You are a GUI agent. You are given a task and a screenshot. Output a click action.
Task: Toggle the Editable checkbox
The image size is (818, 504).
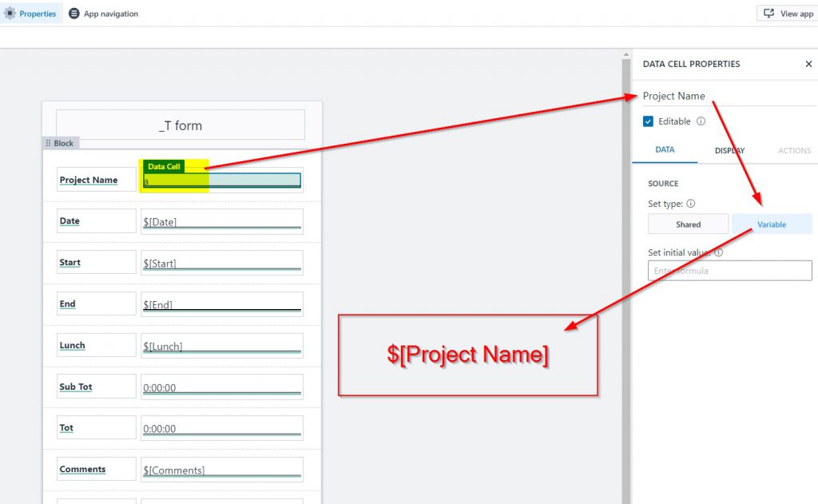(649, 122)
